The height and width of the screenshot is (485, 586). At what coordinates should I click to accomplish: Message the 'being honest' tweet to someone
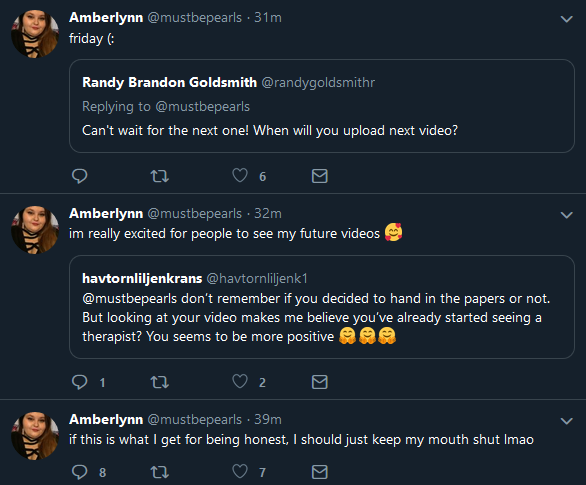pyautogui.click(x=320, y=472)
